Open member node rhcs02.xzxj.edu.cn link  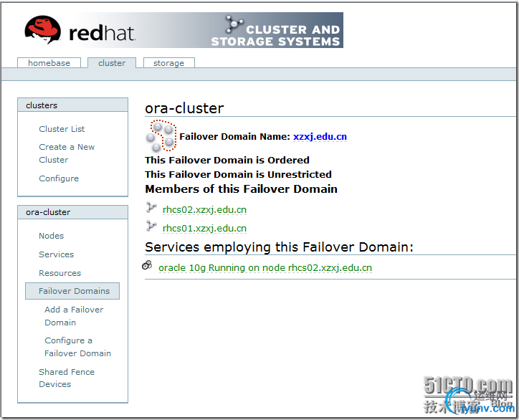tap(204, 210)
